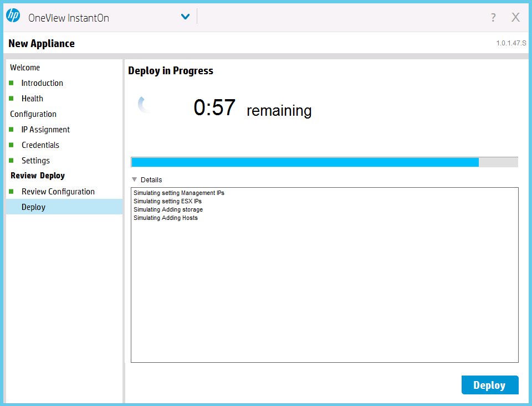Click the 'Simulating setting Management IPs' log line
The width and height of the screenshot is (532, 406).
click(x=179, y=193)
